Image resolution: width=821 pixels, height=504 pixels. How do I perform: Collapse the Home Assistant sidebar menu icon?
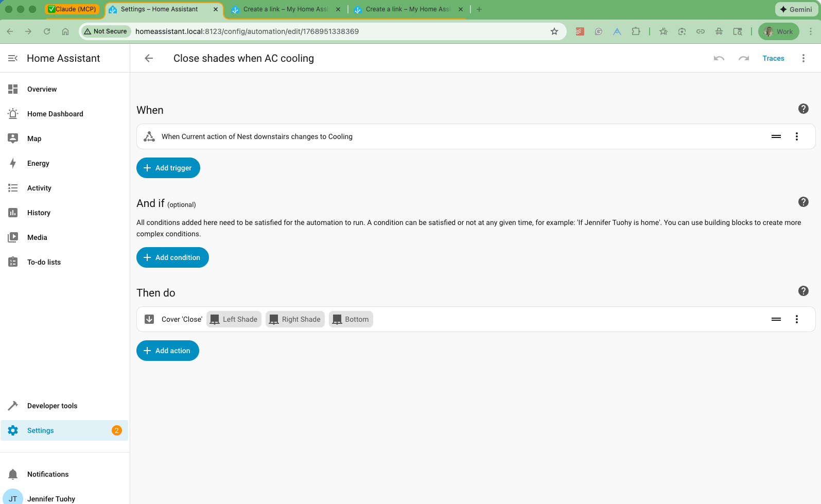(x=13, y=58)
